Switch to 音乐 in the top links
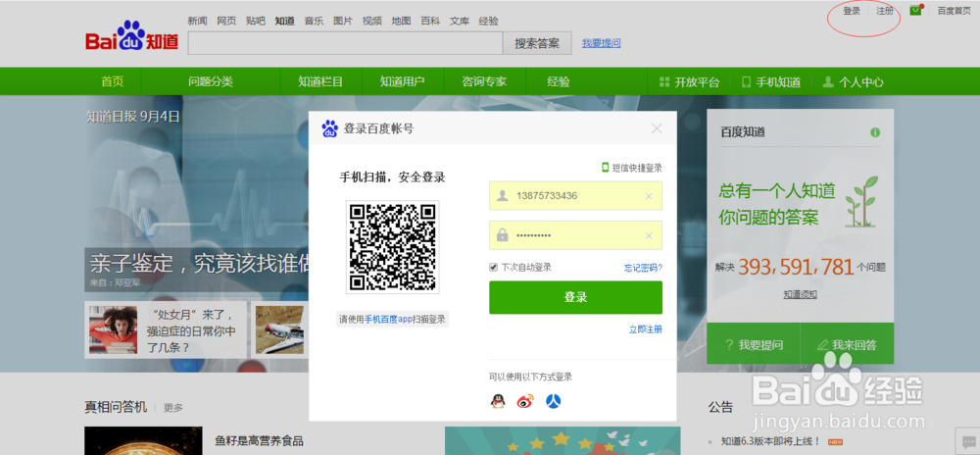The height and width of the screenshot is (455, 980). [x=314, y=21]
